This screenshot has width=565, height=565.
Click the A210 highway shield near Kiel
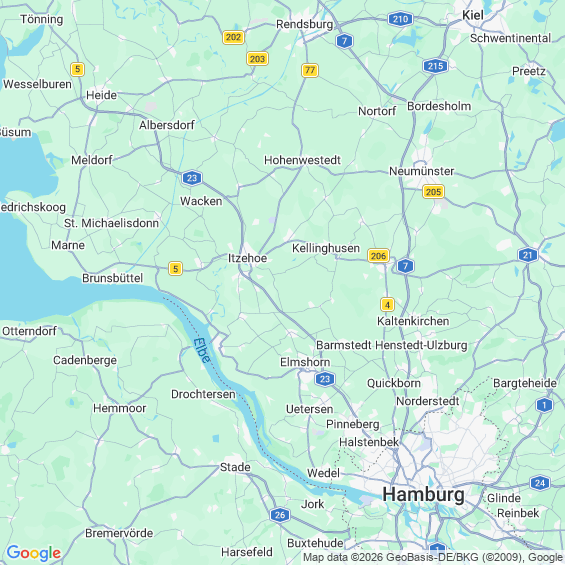pyautogui.click(x=400, y=19)
